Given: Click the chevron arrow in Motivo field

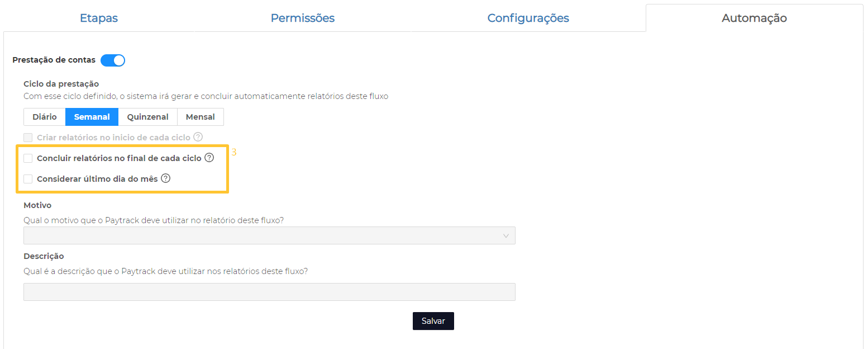Looking at the screenshot, I should (x=506, y=236).
